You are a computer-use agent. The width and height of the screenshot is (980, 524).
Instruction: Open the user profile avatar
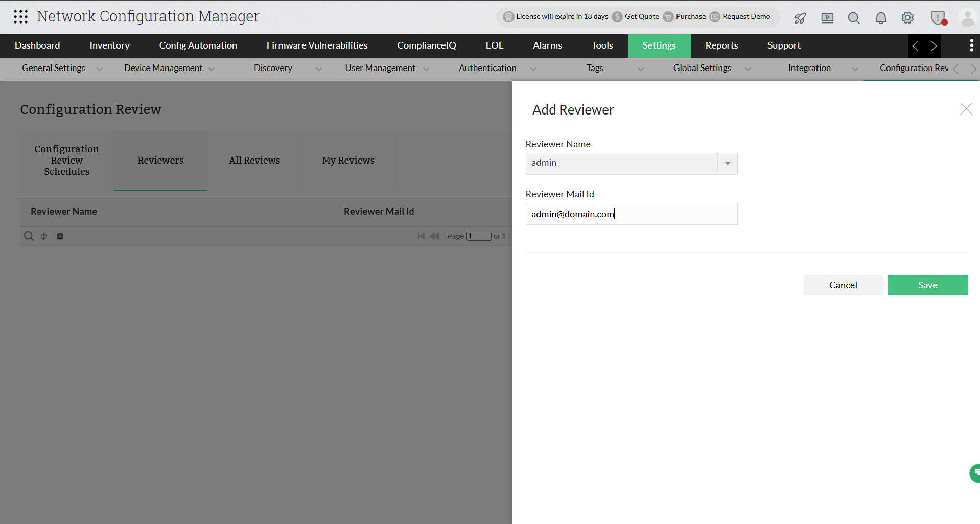[968, 18]
